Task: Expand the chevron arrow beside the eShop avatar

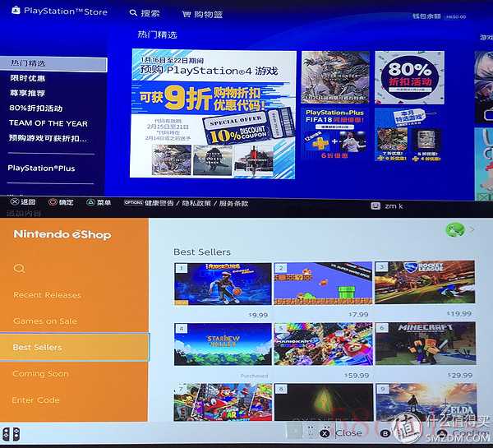Action: tap(472, 230)
